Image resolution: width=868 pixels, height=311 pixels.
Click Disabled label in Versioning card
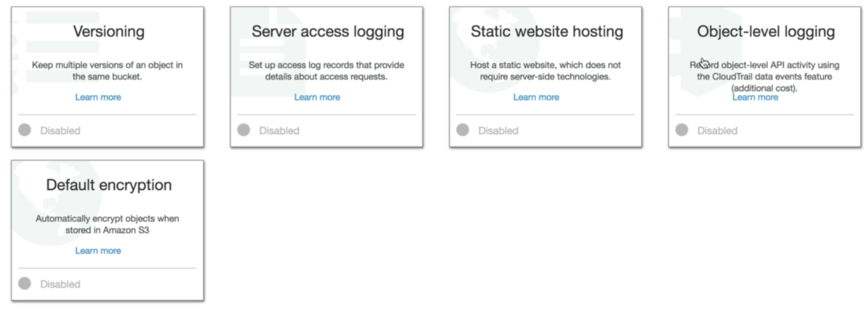[60, 131]
